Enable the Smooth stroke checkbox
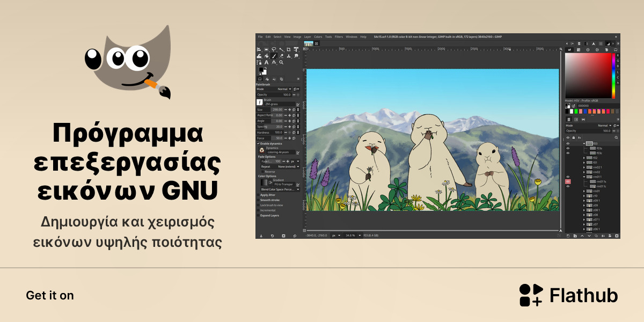The image size is (644, 322). [x=258, y=200]
